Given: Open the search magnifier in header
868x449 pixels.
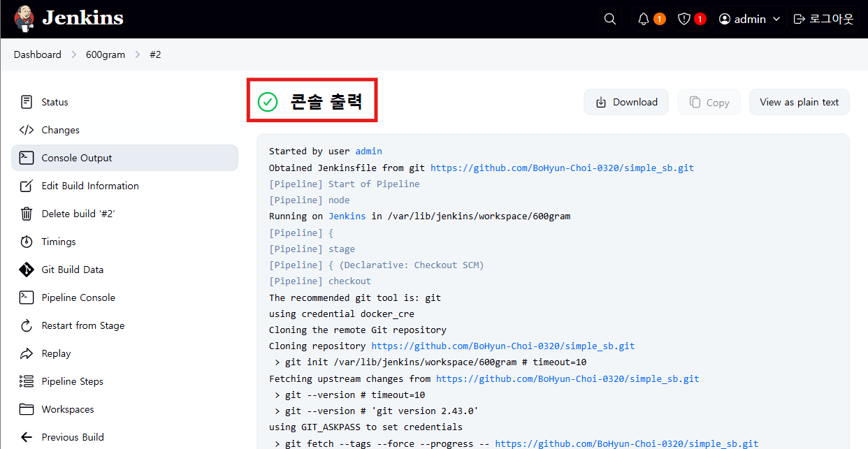Looking at the screenshot, I should point(610,19).
